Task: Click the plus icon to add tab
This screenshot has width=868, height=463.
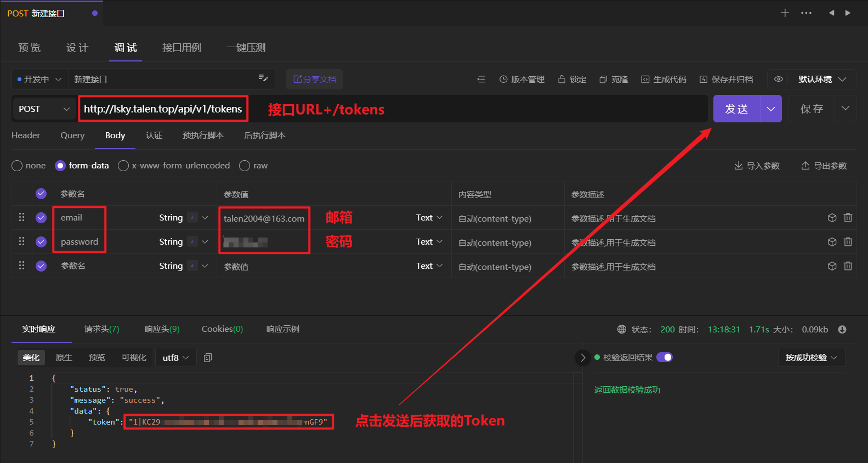Action: [785, 13]
